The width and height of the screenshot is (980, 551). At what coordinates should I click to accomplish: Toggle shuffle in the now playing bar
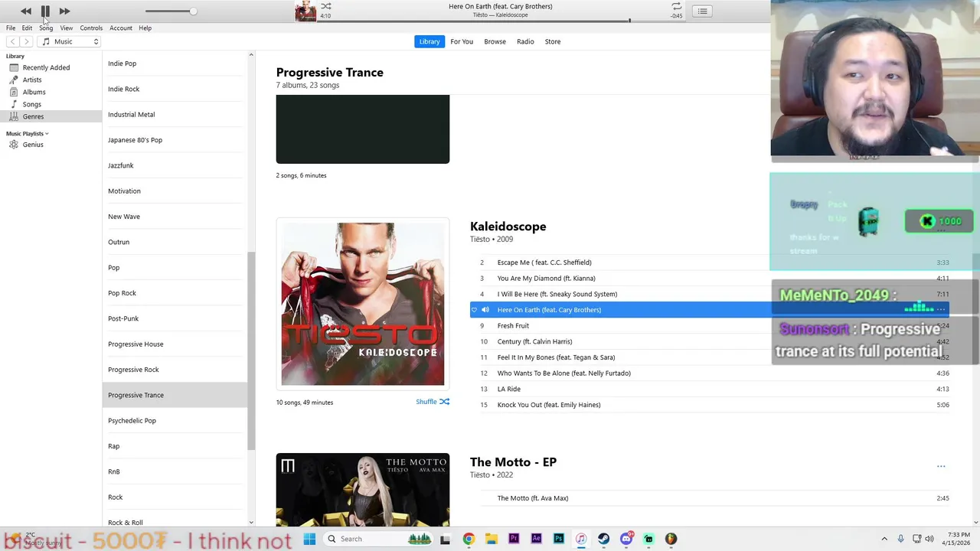326,6
